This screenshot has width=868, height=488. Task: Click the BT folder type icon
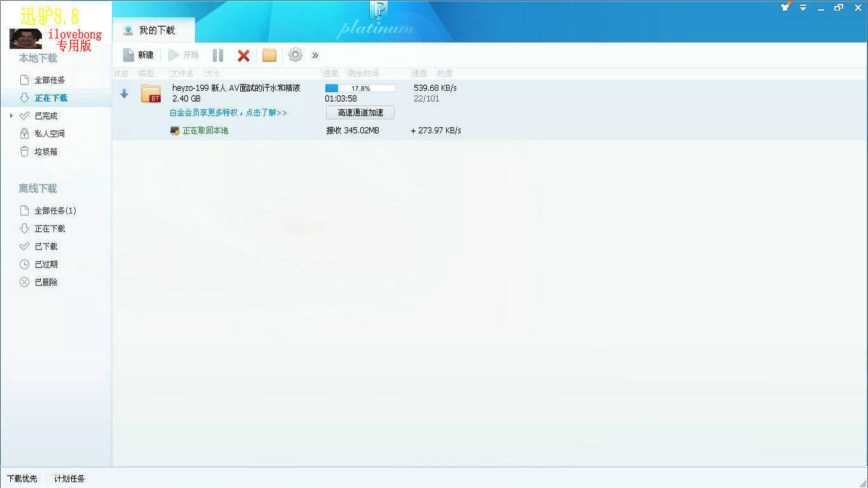[151, 93]
